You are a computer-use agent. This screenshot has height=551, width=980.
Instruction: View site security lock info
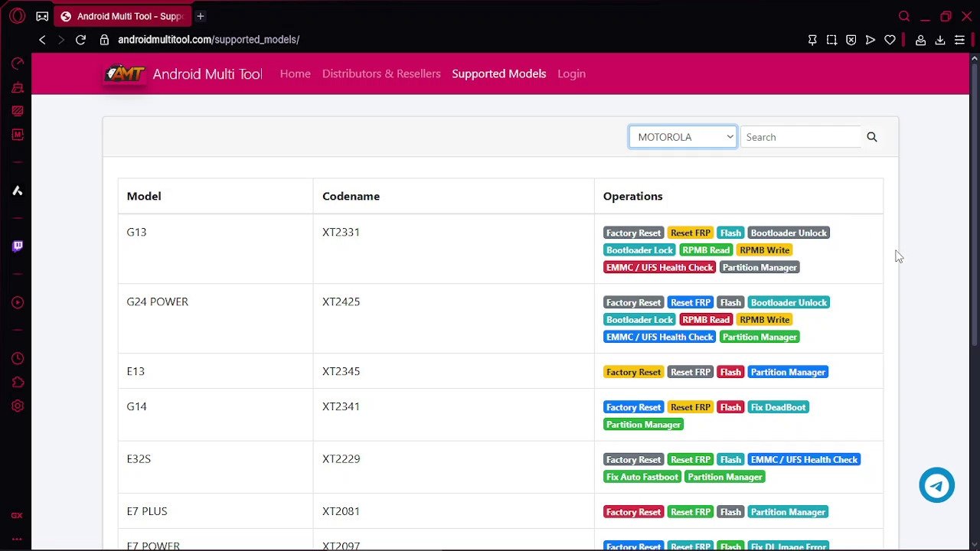[x=104, y=40]
